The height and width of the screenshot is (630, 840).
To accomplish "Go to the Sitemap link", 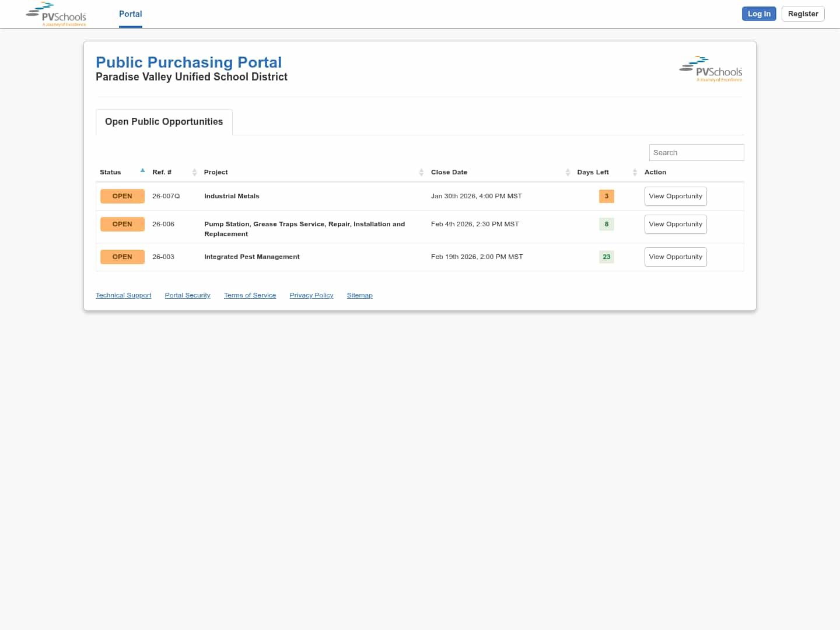I will 359,295.
